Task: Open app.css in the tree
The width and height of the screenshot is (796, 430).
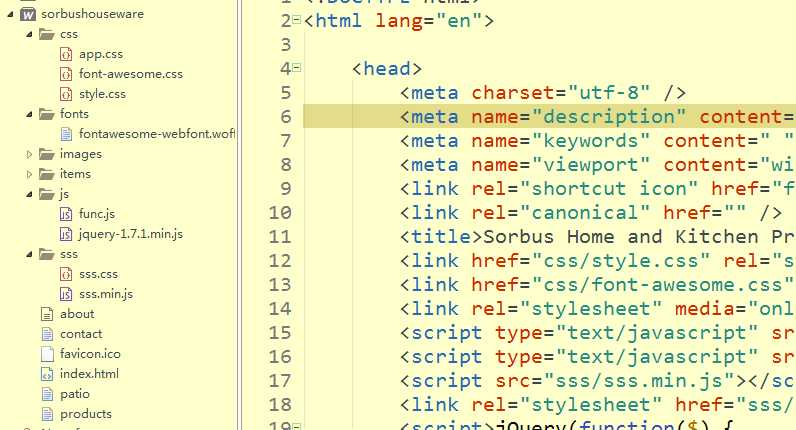Action: 101,54
